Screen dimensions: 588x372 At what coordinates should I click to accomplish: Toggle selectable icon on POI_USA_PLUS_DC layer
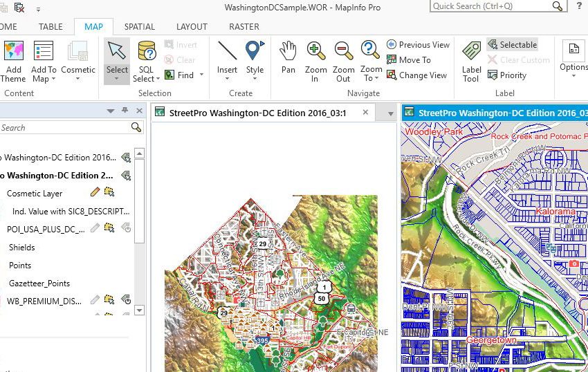coord(109,227)
